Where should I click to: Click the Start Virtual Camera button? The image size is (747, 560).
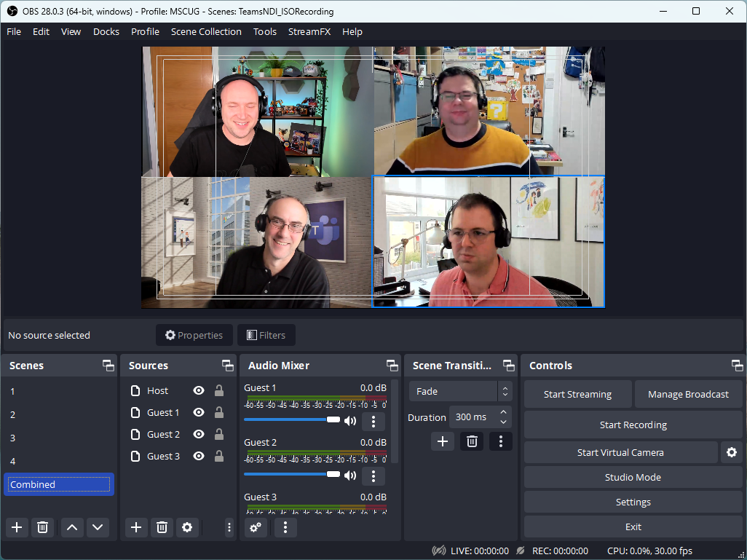pos(620,452)
